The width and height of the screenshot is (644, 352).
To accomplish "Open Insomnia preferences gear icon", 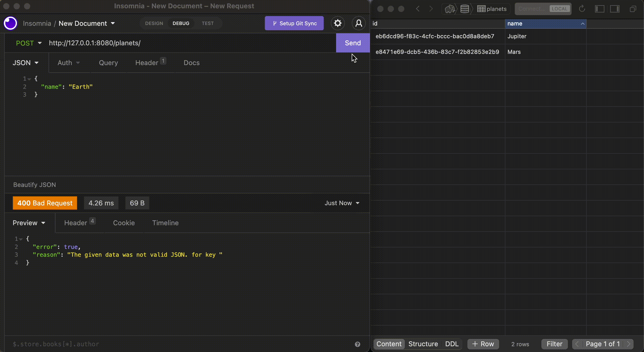I will pos(338,23).
